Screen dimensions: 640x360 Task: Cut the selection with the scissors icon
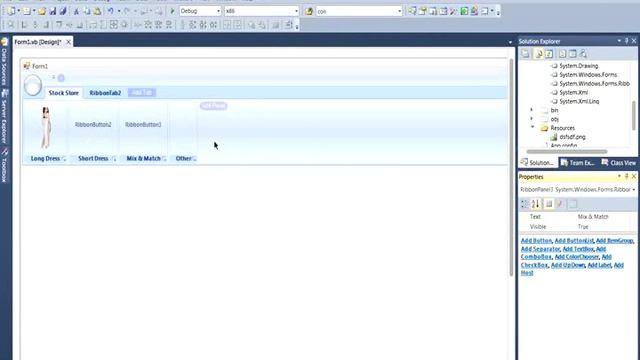click(76, 11)
